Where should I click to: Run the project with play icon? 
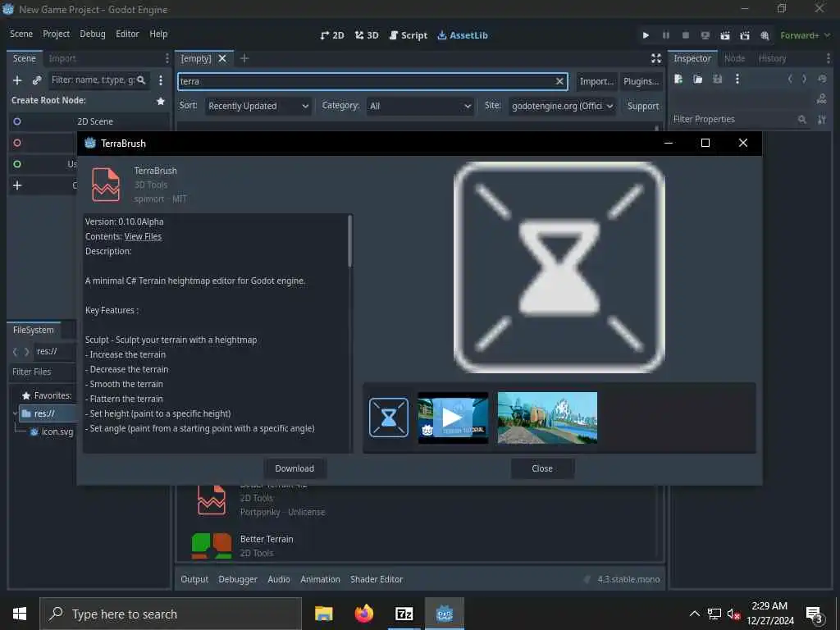646,35
